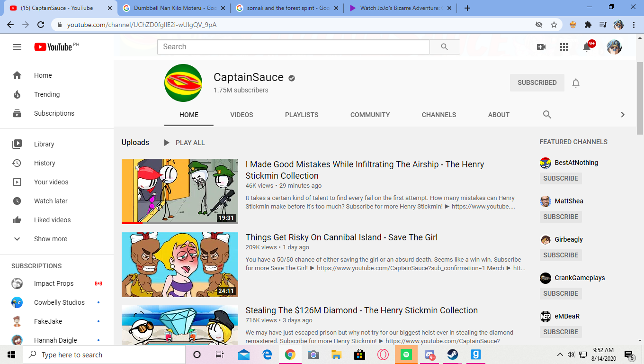Click PLAY ALL for Uploads
The image size is (644, 364).
pyautogui.click(x=184, y=142)
